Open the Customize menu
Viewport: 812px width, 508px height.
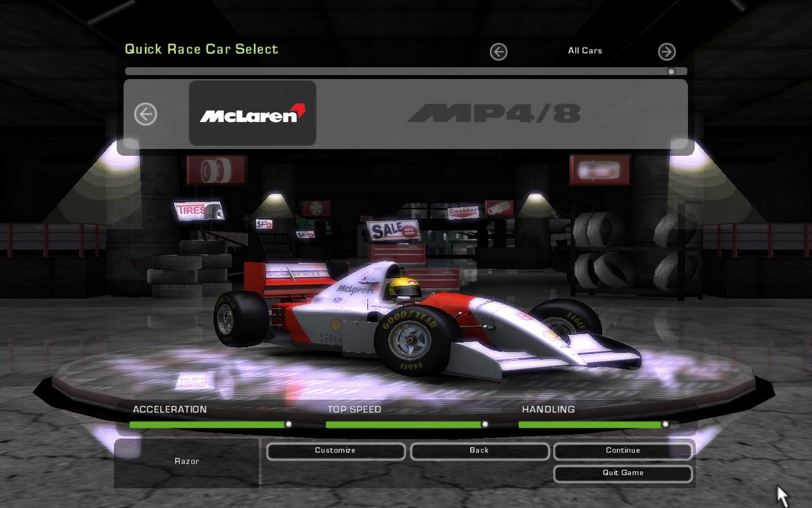[x=336, y=451]
